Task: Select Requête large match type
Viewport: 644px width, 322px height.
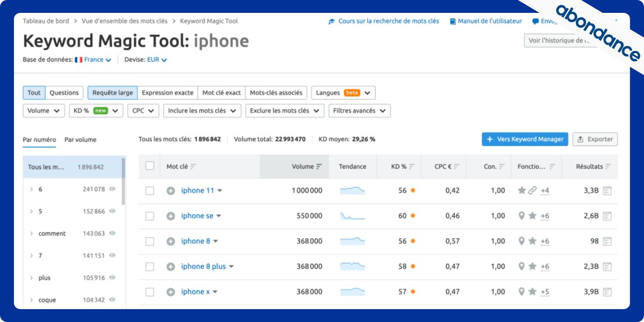Action: point(113,93)
